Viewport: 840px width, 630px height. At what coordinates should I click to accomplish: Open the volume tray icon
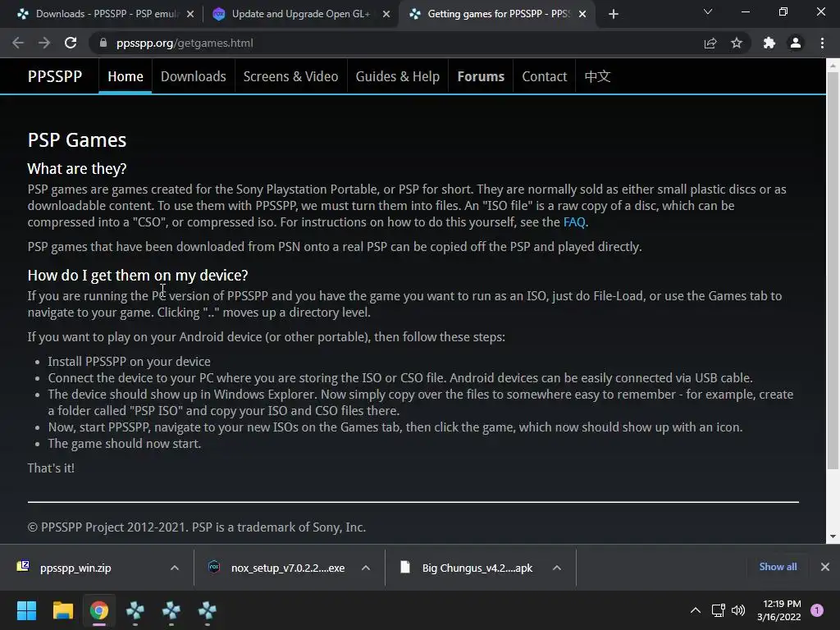[x=738, y=610]
